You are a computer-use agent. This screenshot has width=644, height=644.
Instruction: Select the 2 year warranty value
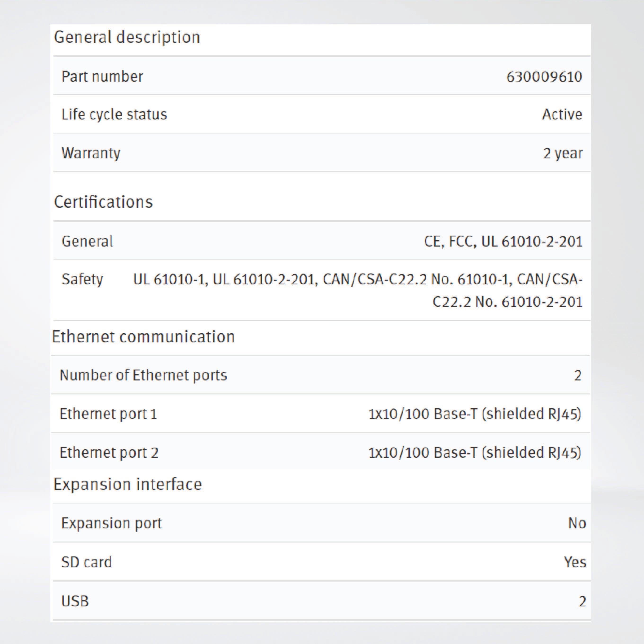563,153
